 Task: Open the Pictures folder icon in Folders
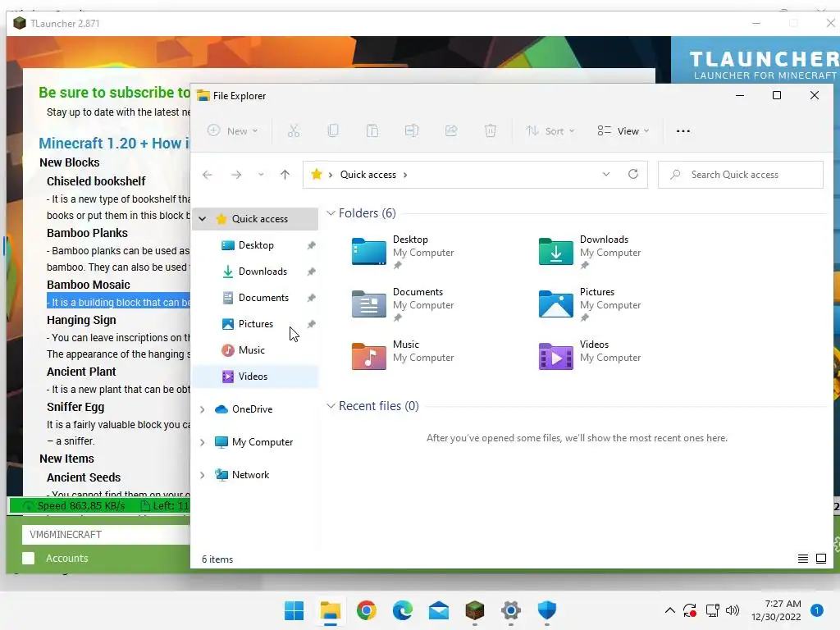pos(555,304)
